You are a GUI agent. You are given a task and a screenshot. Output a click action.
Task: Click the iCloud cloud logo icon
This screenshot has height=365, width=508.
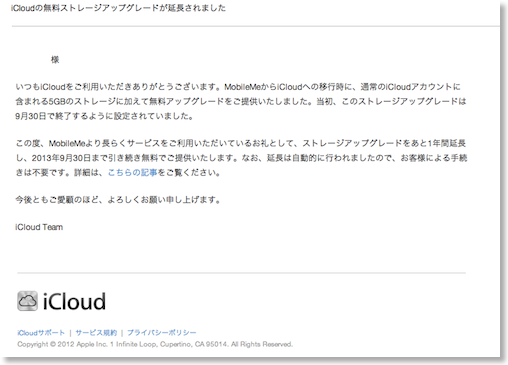pos(27,301)
